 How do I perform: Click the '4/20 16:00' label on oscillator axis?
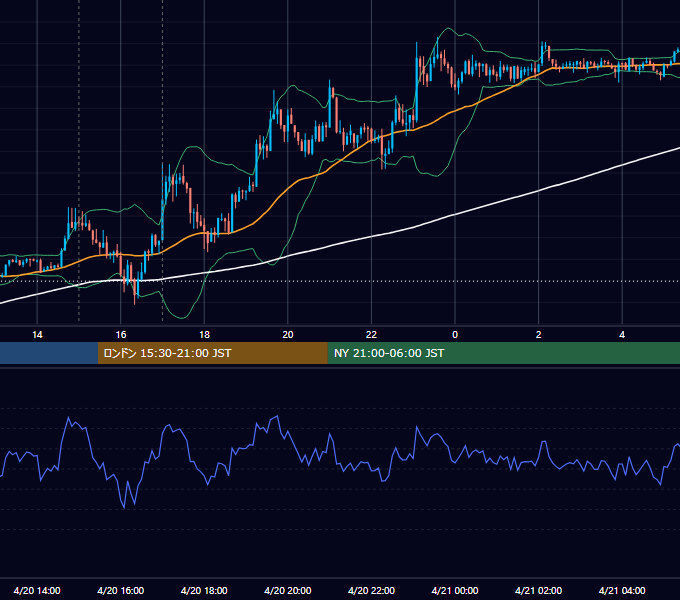(121, 590)
